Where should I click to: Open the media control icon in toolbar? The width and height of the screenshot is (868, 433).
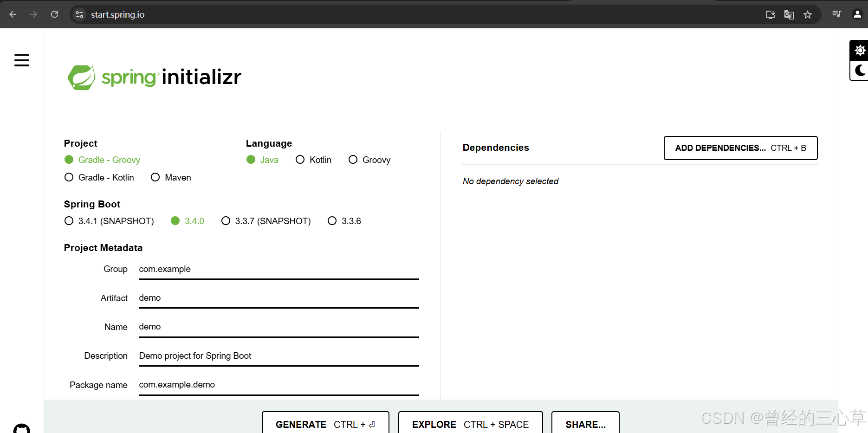pyautogui.click(x=837, y=14)
